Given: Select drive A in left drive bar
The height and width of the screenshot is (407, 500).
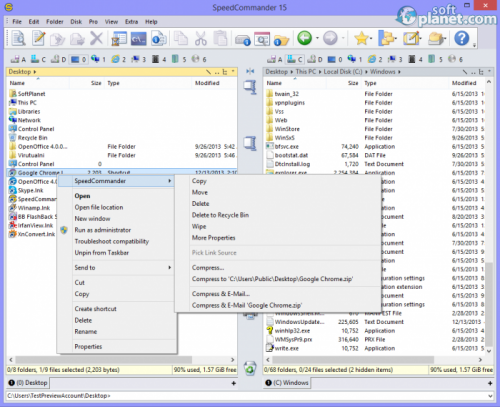Looking at the screenshot, I should click(18, 59).
